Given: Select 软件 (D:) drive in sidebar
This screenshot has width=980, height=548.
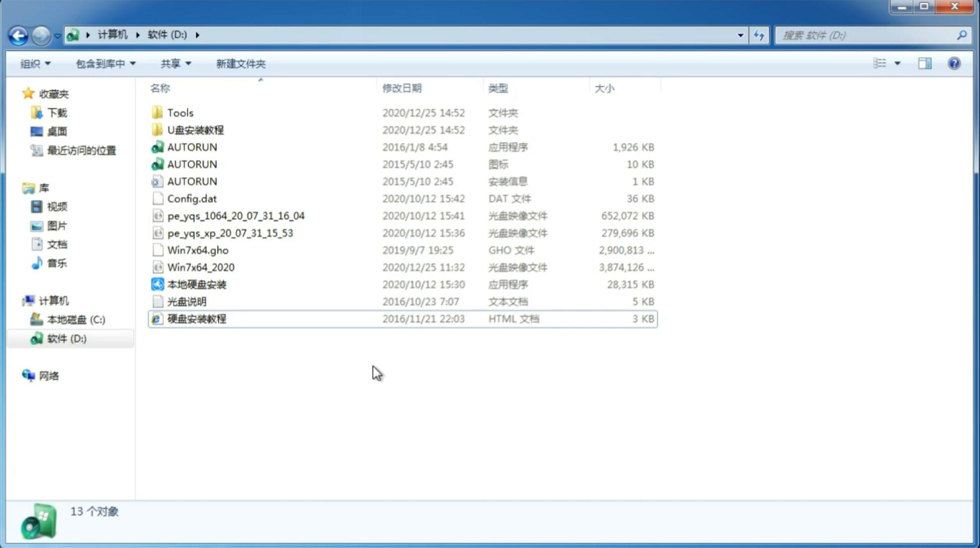Looking at the screenshot, I should click(65, 338).
